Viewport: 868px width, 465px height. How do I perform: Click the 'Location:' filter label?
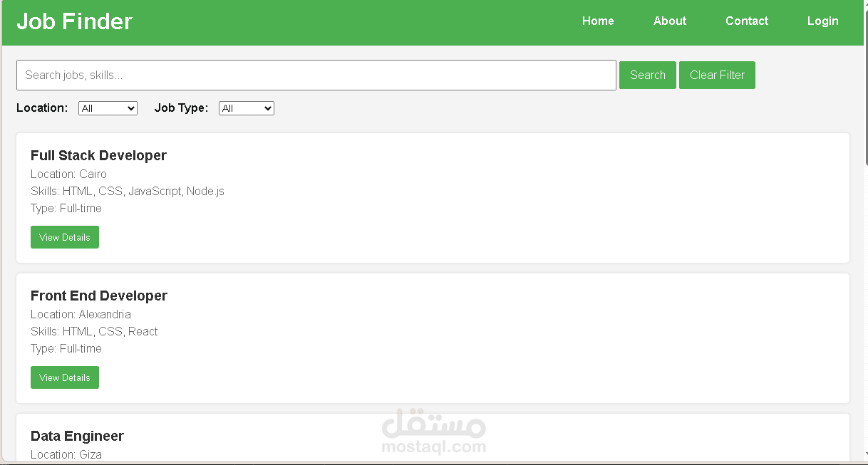pos(42,108)
